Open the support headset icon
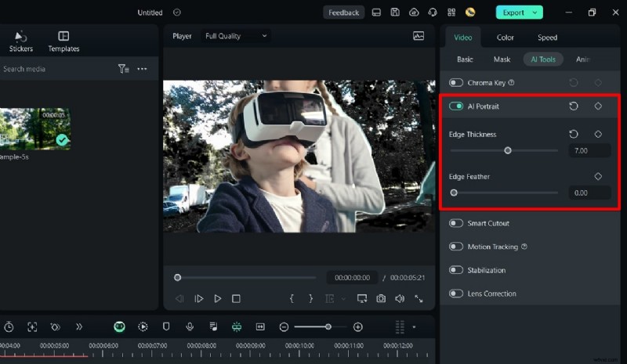Viewport: 627px width, 364px height. coord(433,13)
